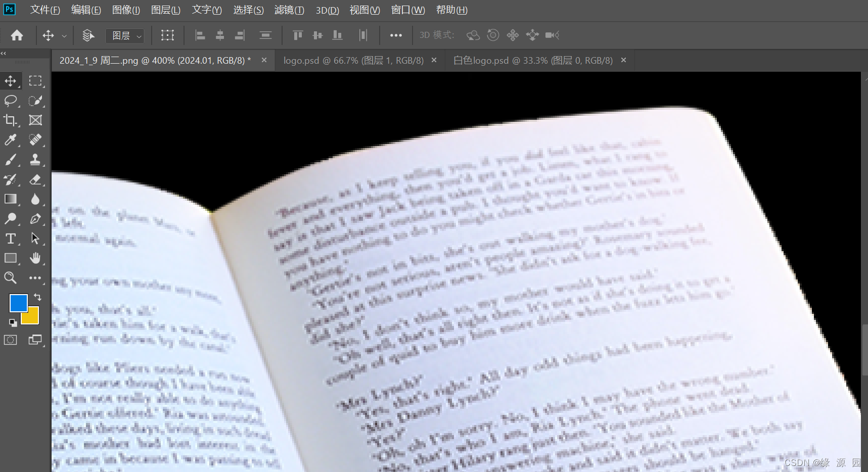Choose the Rectangle shape tool
Image resolution: width=868 pixels, height=472 pixels.
tap(11, 258)
